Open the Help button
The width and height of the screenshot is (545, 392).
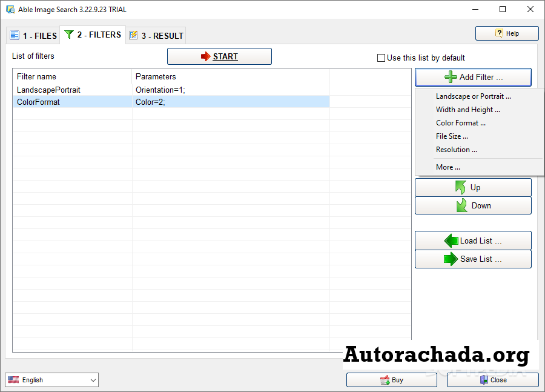click(507, 33)
